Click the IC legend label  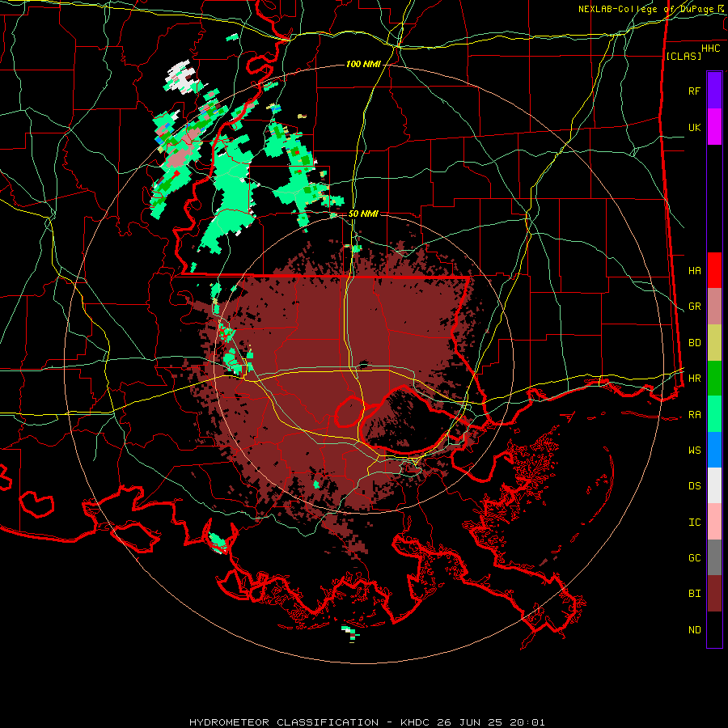[694, 523]
